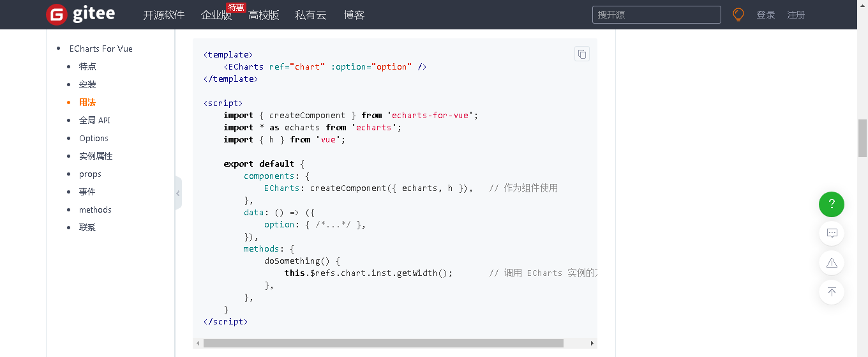Screen dimensions: 868x357
Task: Click the orange lightbulb icon in header
Action: pos(738,15)
